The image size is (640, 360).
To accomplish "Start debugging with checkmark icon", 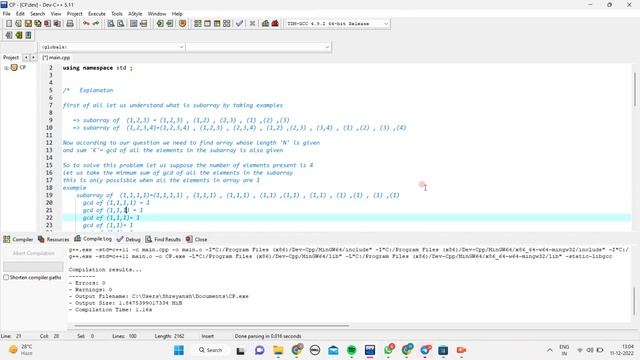I will (x=240, y=24).
